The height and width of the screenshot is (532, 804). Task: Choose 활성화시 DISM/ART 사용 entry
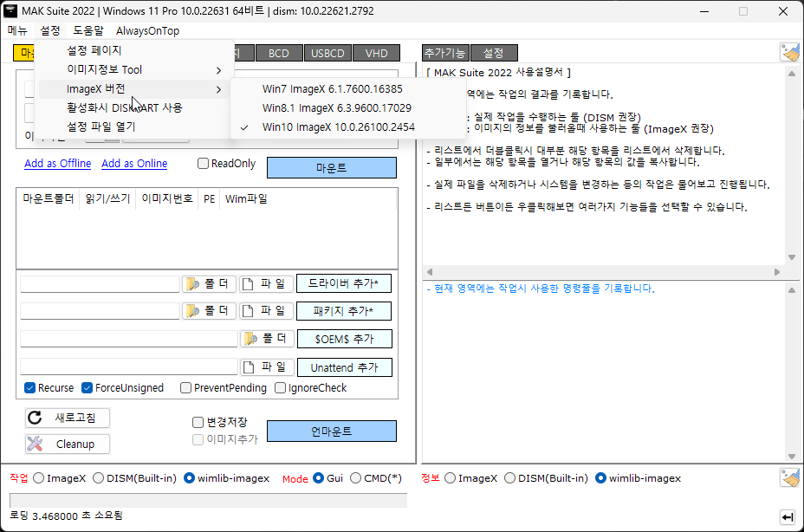[x=134, y=107]
